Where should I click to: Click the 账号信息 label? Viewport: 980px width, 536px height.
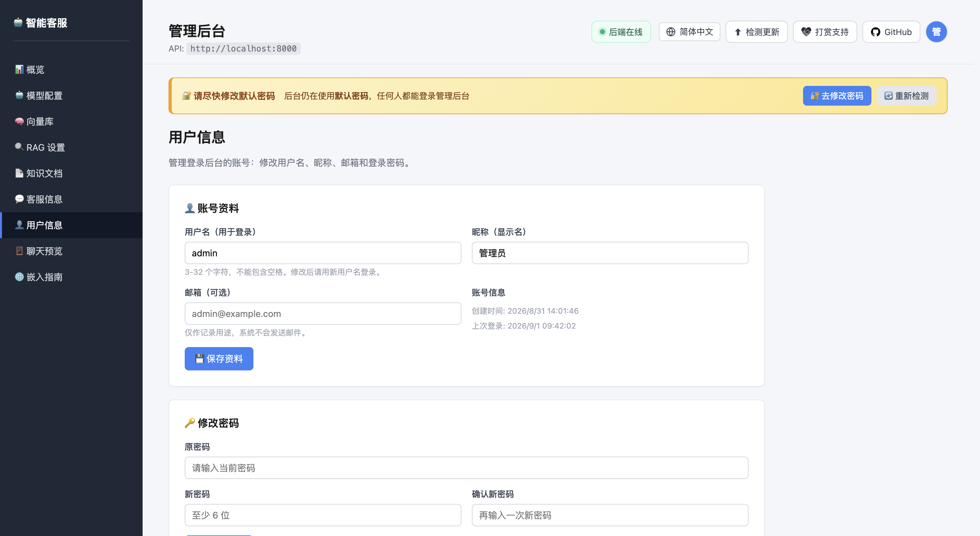click(x=488, y=293)
